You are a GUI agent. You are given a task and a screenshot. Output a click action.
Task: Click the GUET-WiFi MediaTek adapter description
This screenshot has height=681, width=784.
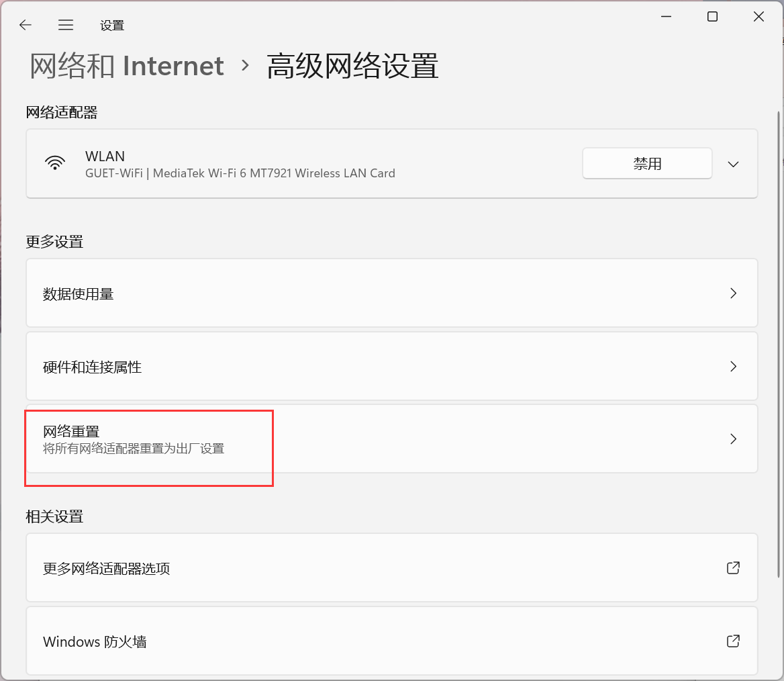(240, 173)
